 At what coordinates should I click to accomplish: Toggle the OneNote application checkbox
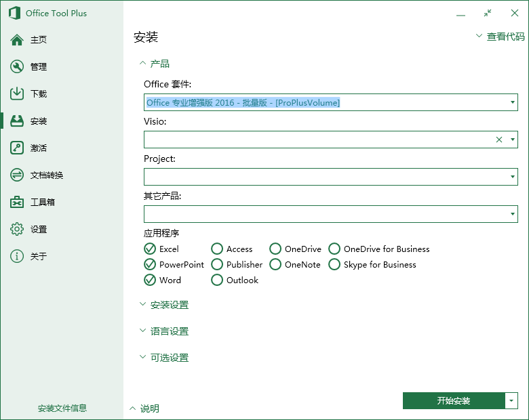pyautogui.click(x=275, y=265)
